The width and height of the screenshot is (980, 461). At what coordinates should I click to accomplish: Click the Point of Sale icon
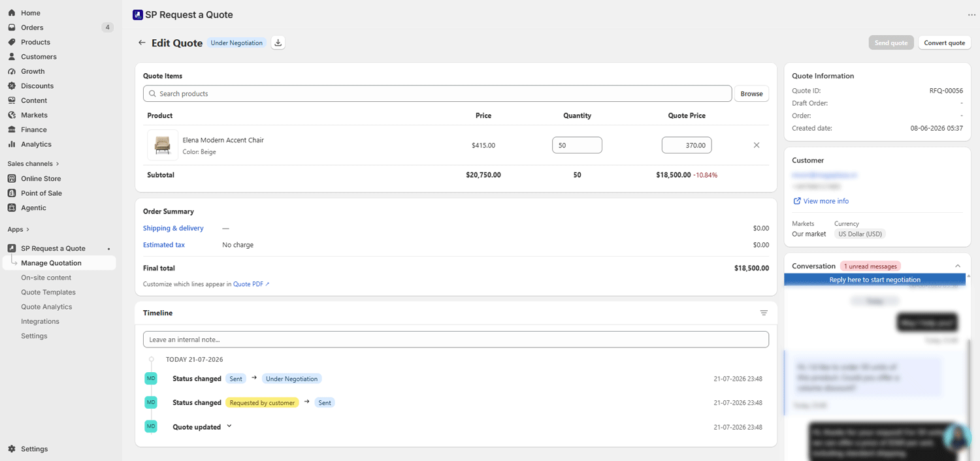[12, 193]
